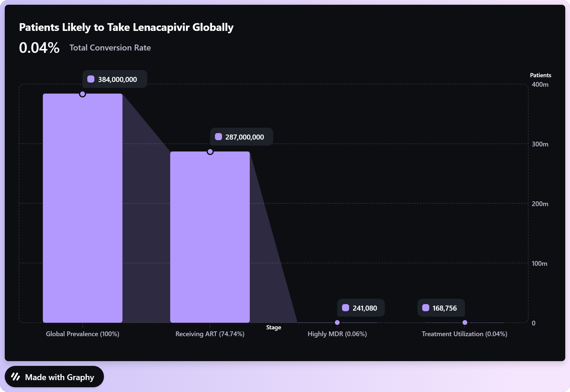Click the Global Prevalence (100%) axis label
The height and width of the screenshot is (392, 570).
[83, 334]
